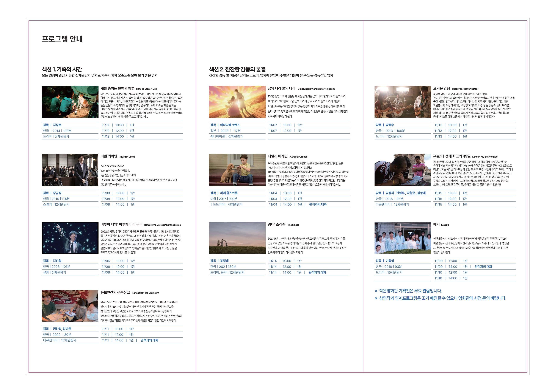This screenshot has width=555, height=392.
Task: Select the '11/08 | 14:00 | 1관' screening row
Action: click(142, 205)
